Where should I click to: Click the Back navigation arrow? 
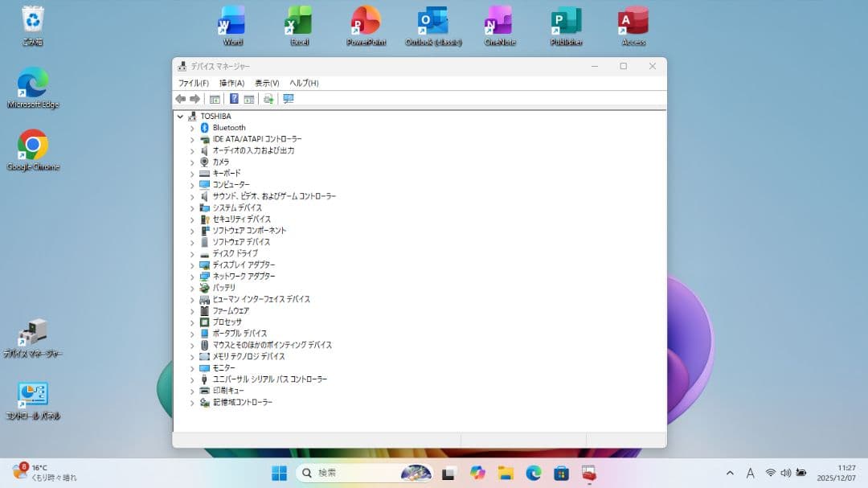(180, 98)
